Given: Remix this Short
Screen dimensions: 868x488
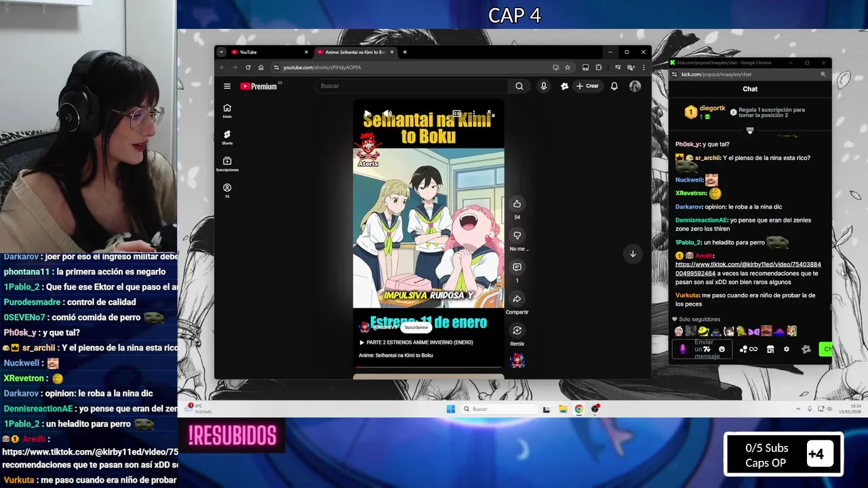Looking at the screenshot, I should pos(517,331).
